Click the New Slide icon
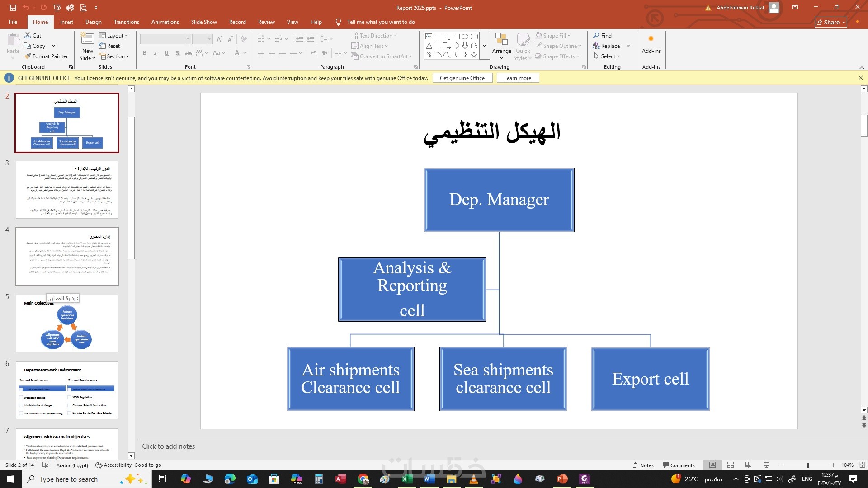The height and width of the screenshot is (488, 868). coord(87,41)
